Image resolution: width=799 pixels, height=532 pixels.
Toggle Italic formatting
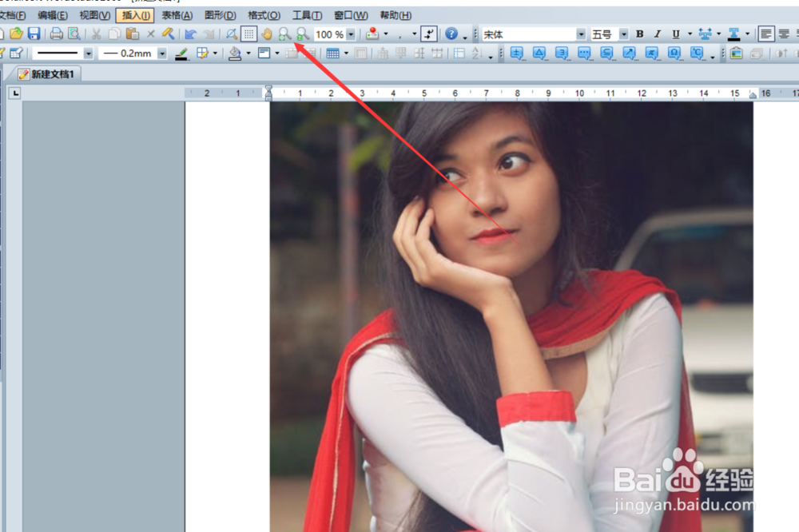point(658,34)
